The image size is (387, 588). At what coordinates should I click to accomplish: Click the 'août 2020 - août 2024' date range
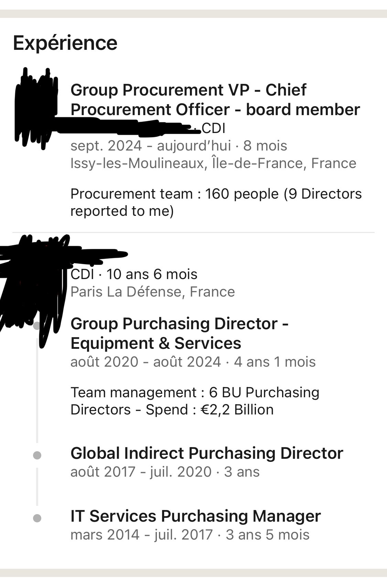click(x=146, y=362)
